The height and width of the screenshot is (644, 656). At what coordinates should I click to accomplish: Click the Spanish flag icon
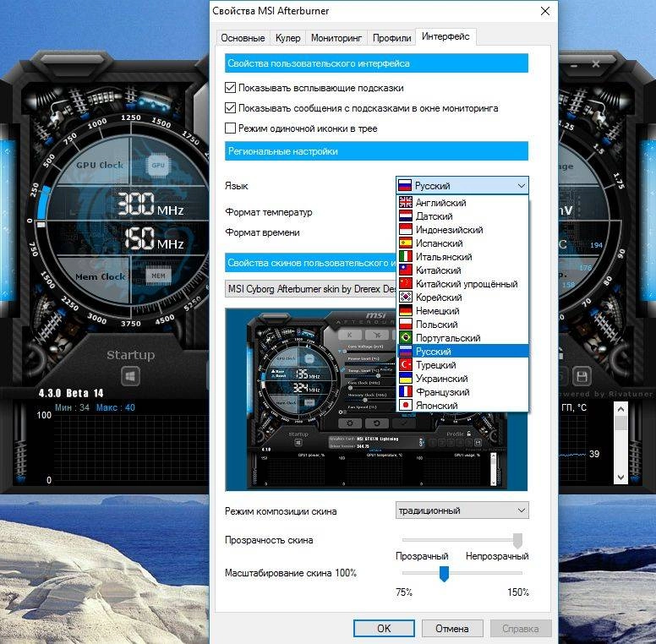tap(406, 243)
